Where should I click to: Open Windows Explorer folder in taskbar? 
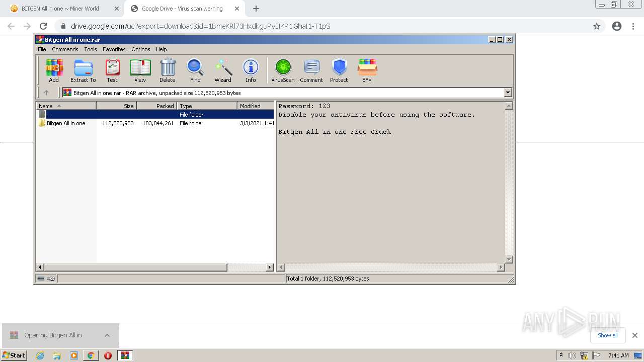click(x=57, y=355)
